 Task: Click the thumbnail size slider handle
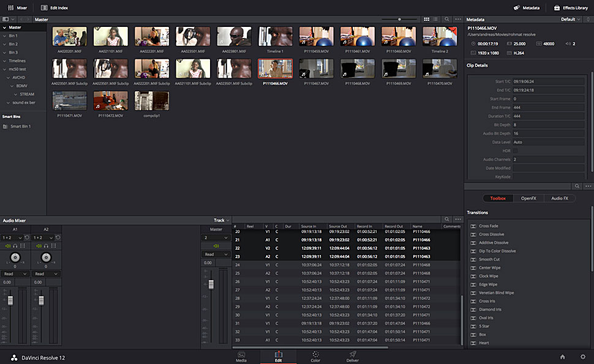pyautogui.click(x=399, y=20)
